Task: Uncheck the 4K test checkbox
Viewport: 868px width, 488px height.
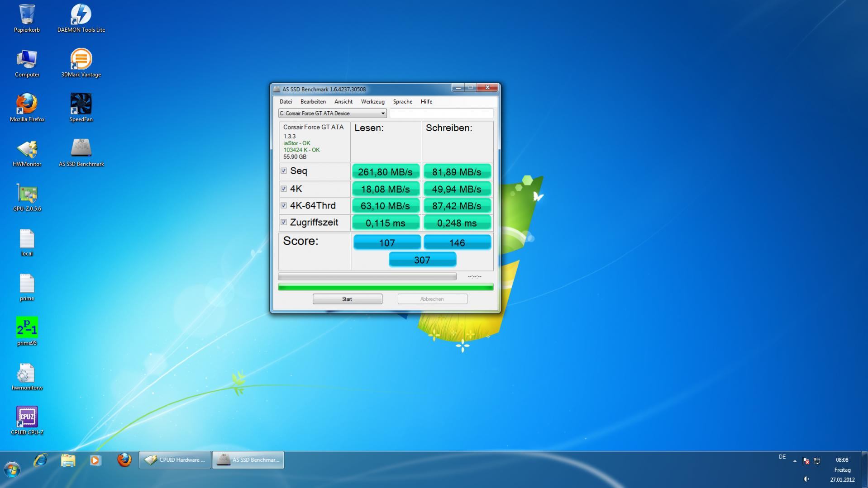Action: tap(284, 189)
